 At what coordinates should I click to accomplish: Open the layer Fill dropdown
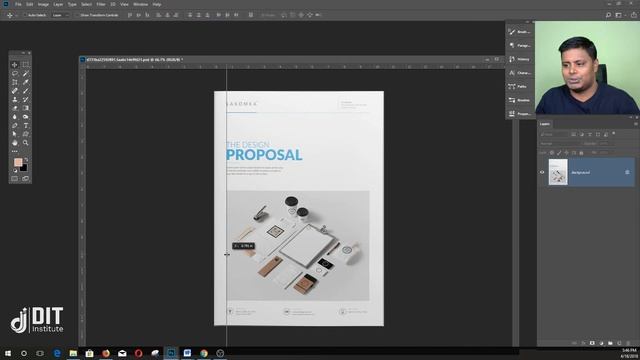tap(607, 153)
